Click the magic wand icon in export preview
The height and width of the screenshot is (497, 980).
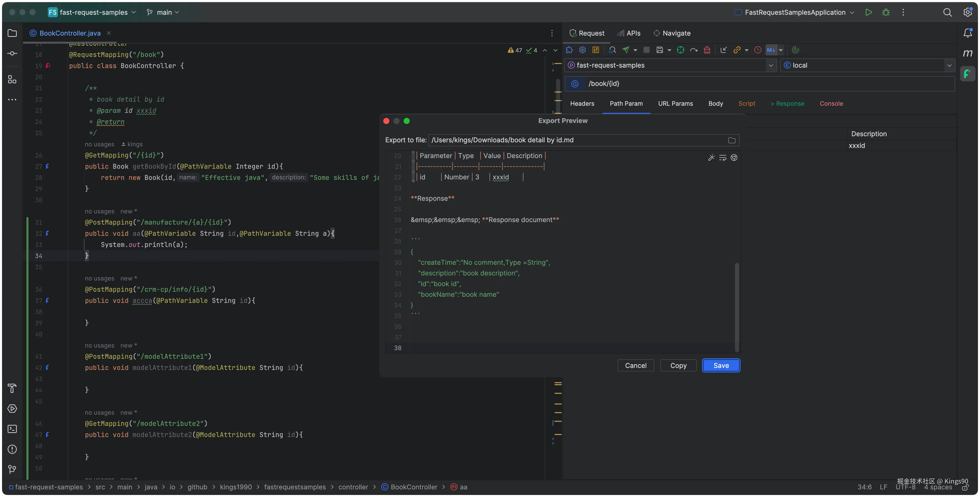pyautogui.click(x=711, y=158)
